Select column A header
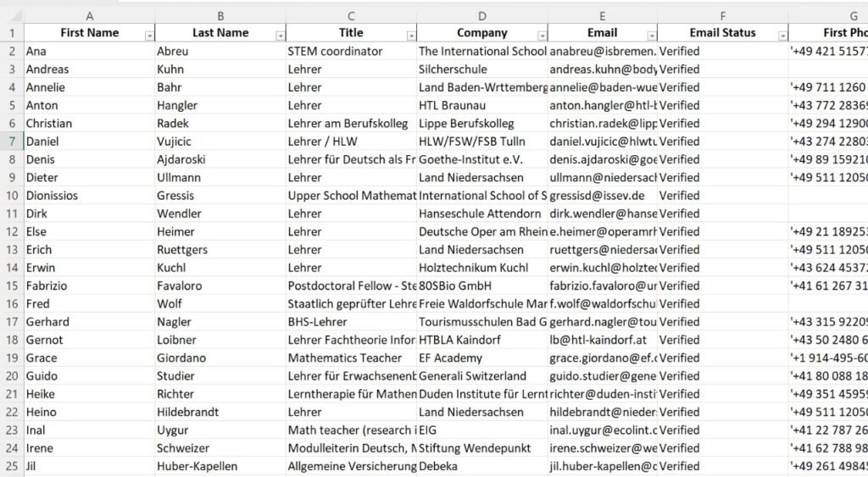This screenshot has width=868, height=477. 90,15
